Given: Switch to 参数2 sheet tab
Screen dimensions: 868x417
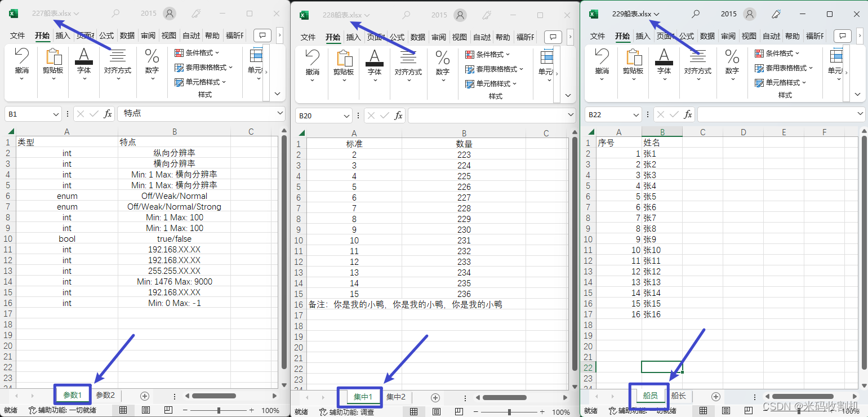Looking at the screenshot, I should 105,395.
